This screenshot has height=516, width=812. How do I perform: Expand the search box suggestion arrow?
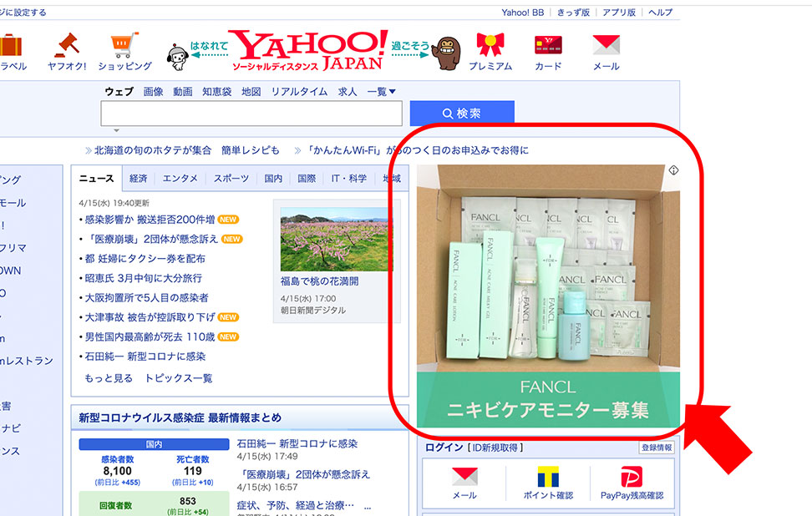pos(116,130)
